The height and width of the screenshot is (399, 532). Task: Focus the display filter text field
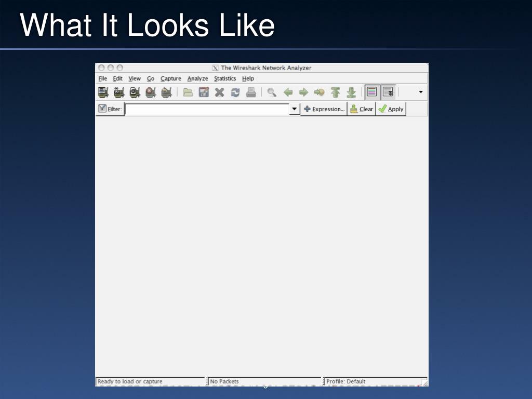[207, 109]
